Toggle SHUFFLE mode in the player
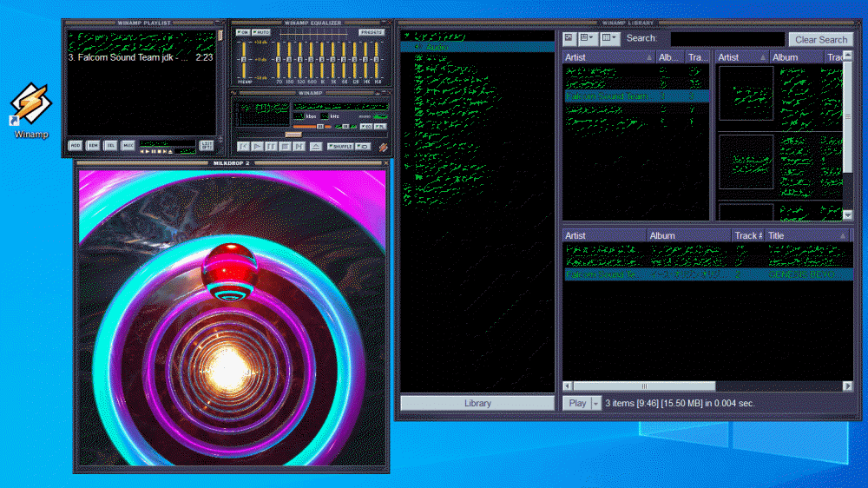Viewport: 868px width, 488px height. pyautogui.click(x=339, y=147)
